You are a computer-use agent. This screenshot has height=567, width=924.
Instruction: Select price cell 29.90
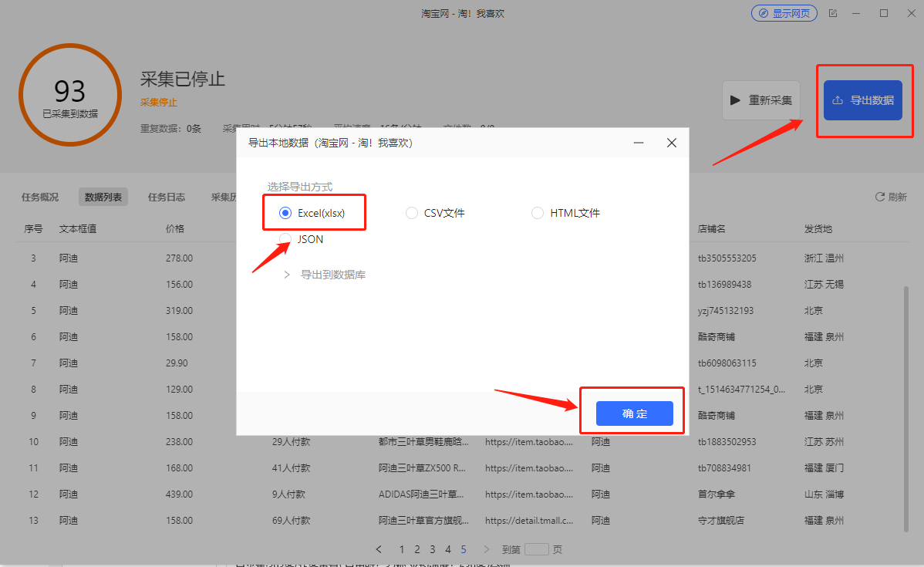click(177, 363)
